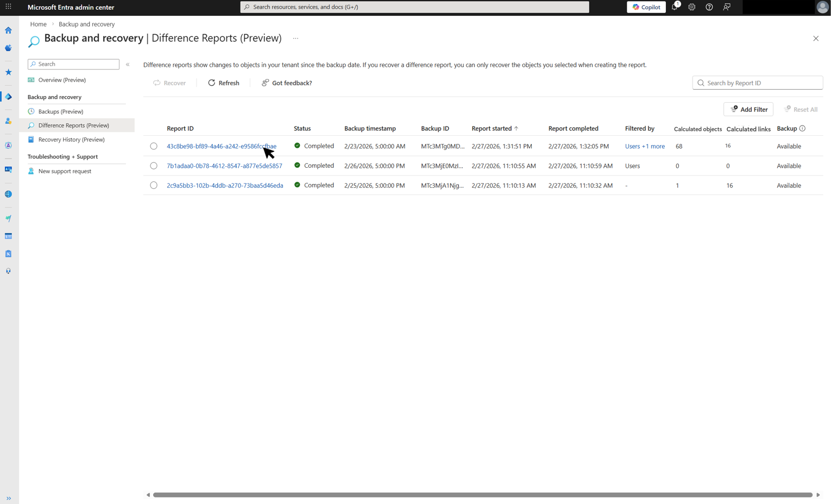Select the radio button for report 7b1adaa0
The height and width of the screenshot is (504, 831).
pyautogui.click(x=154, y=166)
